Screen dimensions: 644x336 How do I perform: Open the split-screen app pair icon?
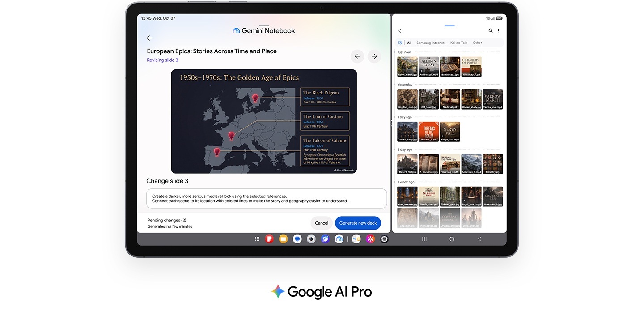[x=356, y=239]
